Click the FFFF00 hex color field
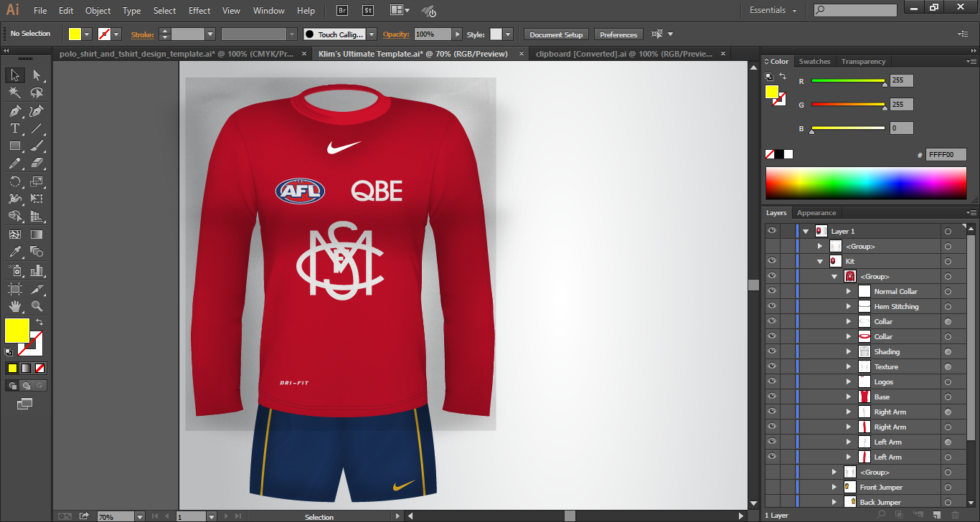 point(946,155)
